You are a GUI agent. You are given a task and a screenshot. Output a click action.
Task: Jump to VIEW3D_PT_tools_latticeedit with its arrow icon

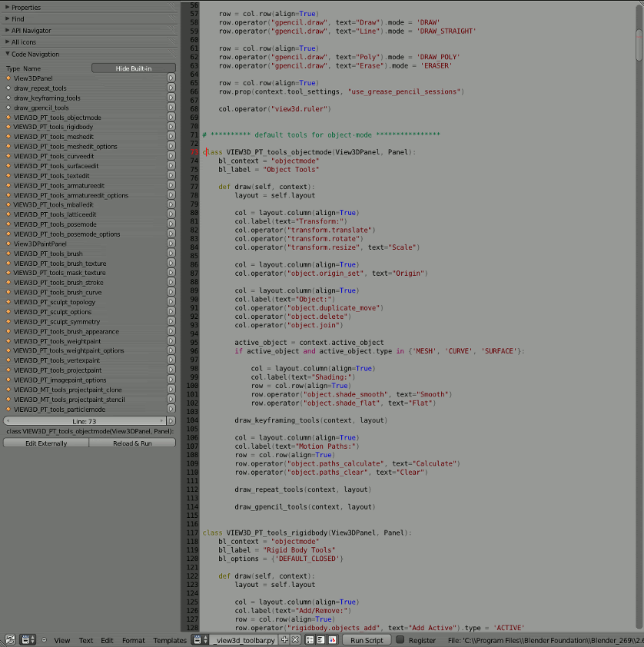[171, 214]
